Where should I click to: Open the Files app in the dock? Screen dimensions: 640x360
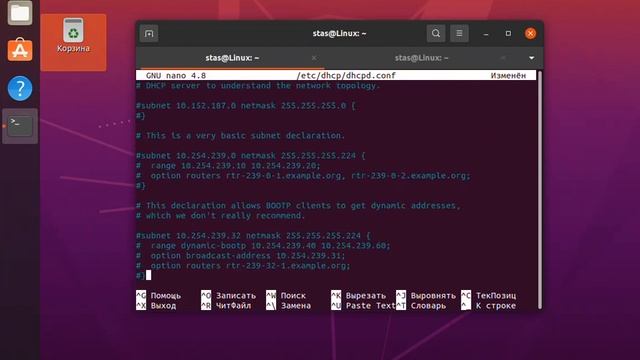pos(20,12)
